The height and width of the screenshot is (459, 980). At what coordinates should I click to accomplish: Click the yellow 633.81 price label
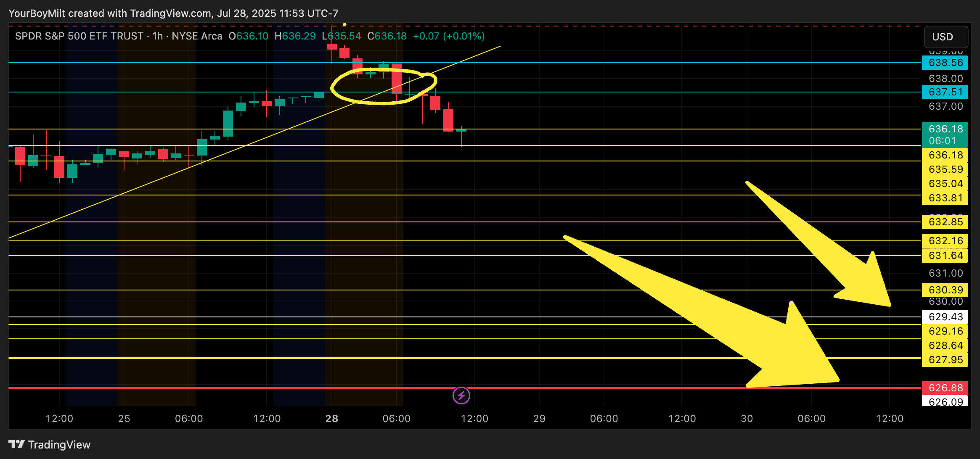pos(945,198)
